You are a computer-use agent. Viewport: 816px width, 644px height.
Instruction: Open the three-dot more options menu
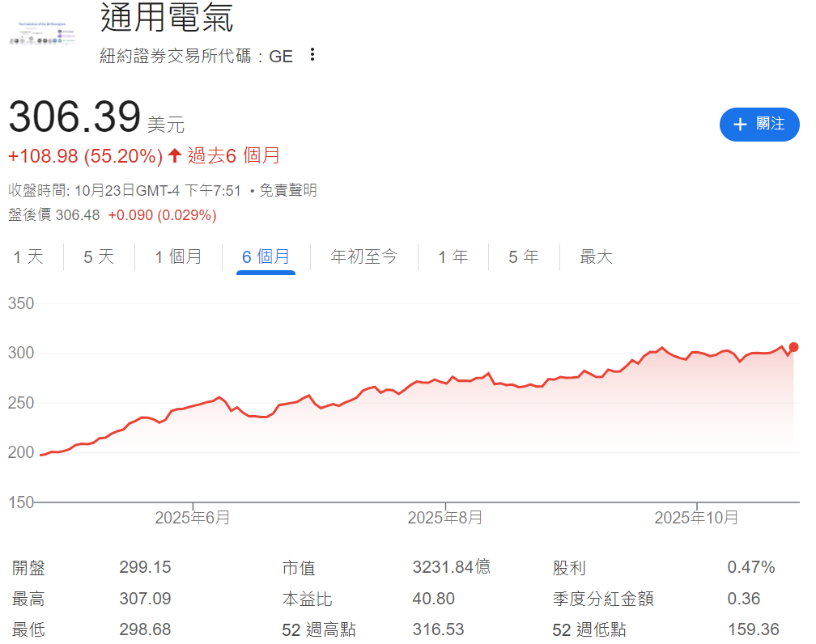coord(312,55)
